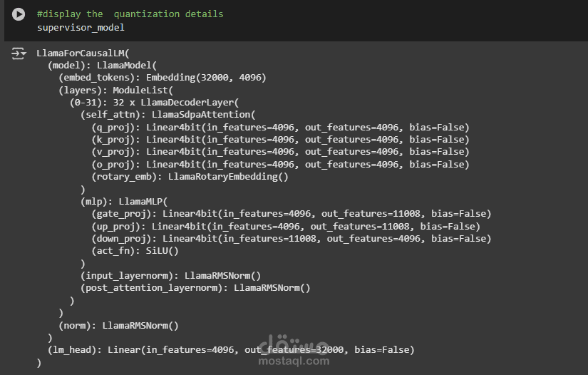Click the post_attention_layernorm output line
Image resolution: width=588 pixels, height=375 pixels.
click(195, 288)
